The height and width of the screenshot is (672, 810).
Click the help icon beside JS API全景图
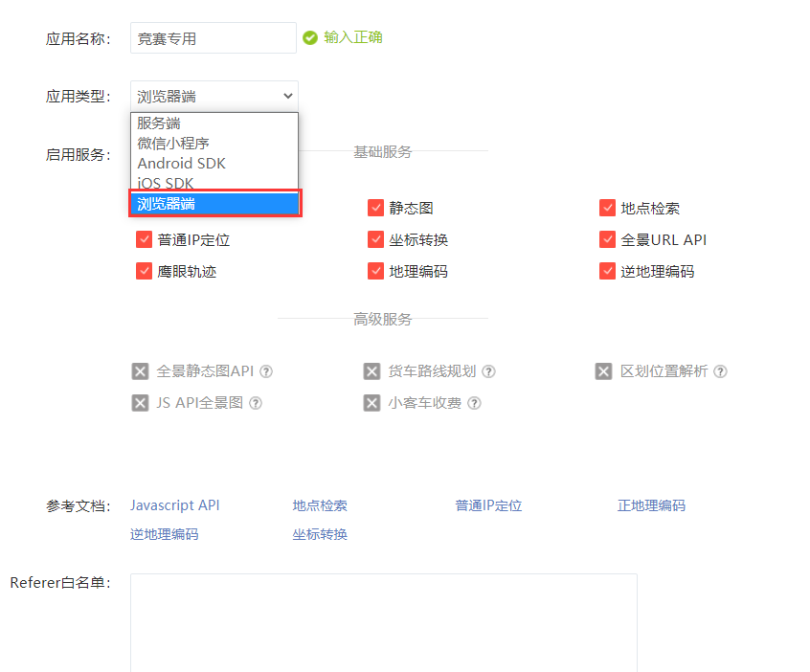coord(256,403)
